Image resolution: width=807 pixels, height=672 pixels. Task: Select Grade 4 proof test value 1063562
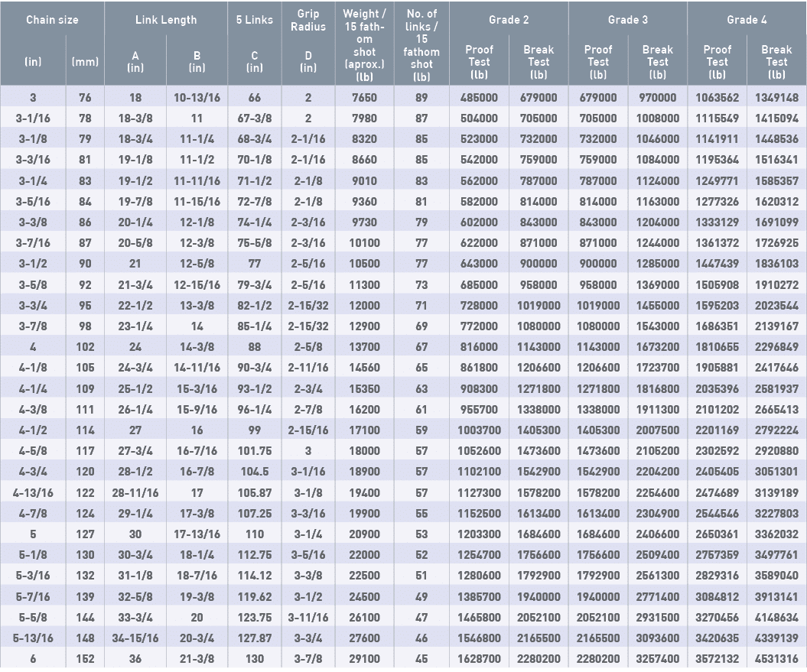717,98
